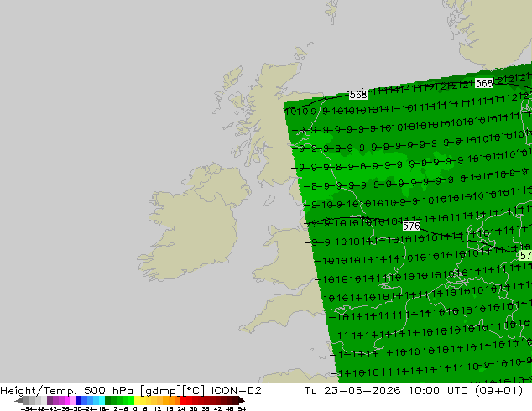
Task: Click the 568 contour label over Scotland
Action: pos(358,95)
